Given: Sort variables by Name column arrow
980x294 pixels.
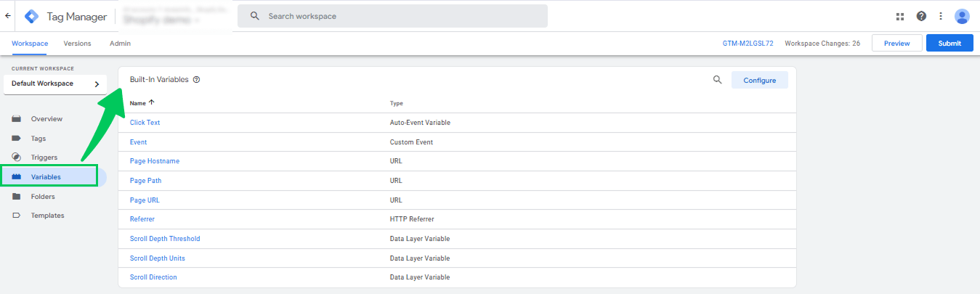Looking at the screenshot, I should coord(151,102).
